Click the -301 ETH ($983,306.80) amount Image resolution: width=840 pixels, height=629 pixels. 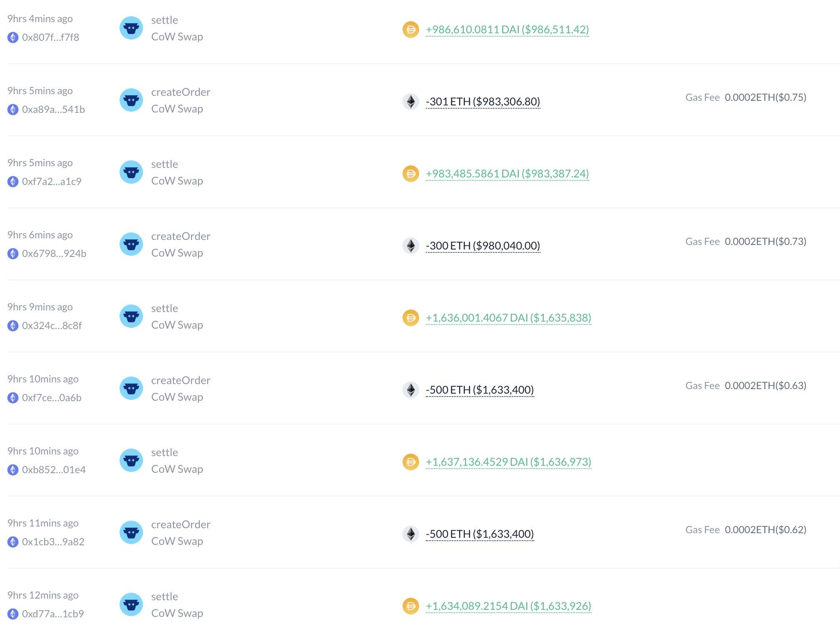[482, 102]
